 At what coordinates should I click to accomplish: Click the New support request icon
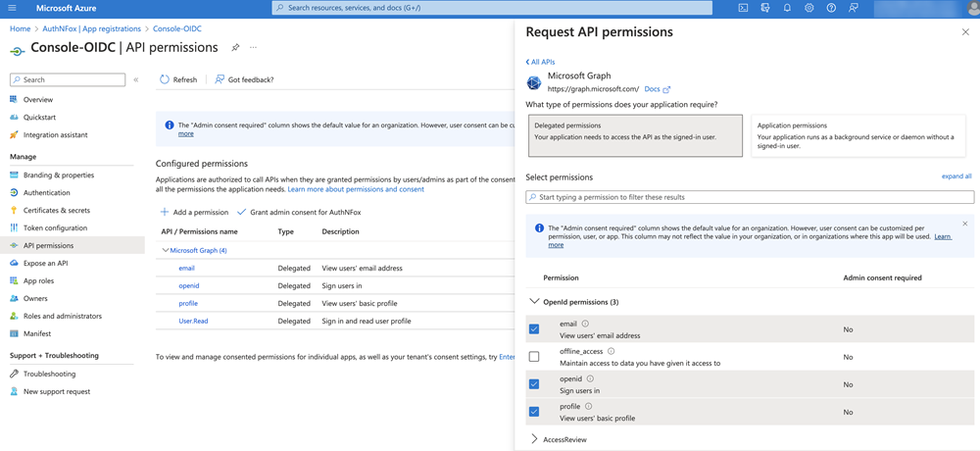(x=14, y=391)
